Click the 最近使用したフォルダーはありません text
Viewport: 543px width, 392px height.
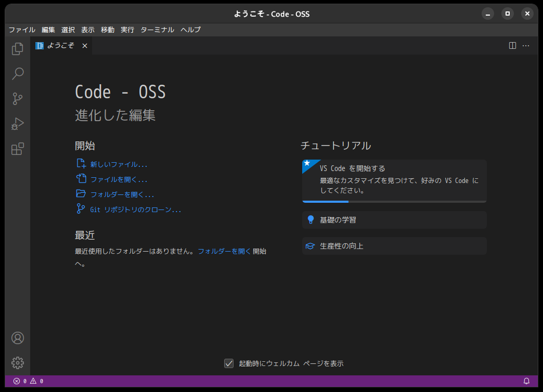click(x=134, y=252)
